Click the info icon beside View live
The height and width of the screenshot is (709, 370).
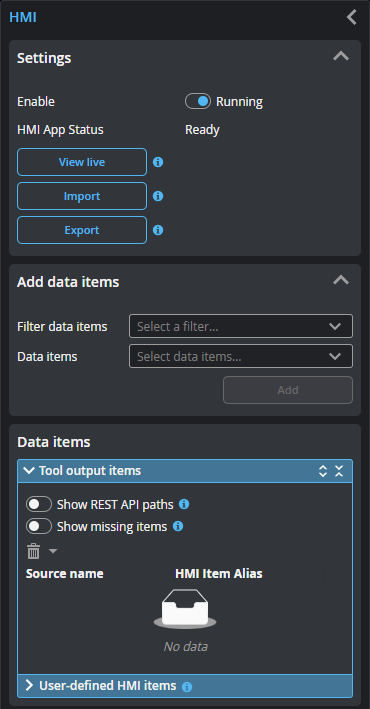click(x=158, y=162)
